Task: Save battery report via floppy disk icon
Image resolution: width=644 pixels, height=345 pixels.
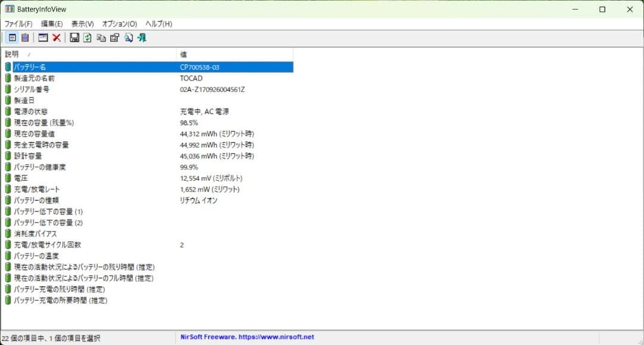Action: [75, 38]
